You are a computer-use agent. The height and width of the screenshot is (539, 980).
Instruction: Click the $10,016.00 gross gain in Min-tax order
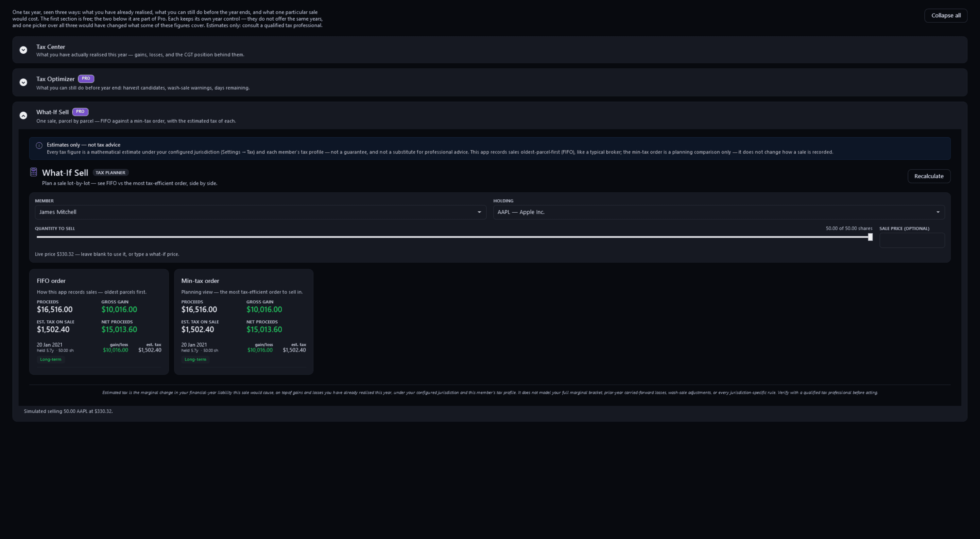pos(264,310)
